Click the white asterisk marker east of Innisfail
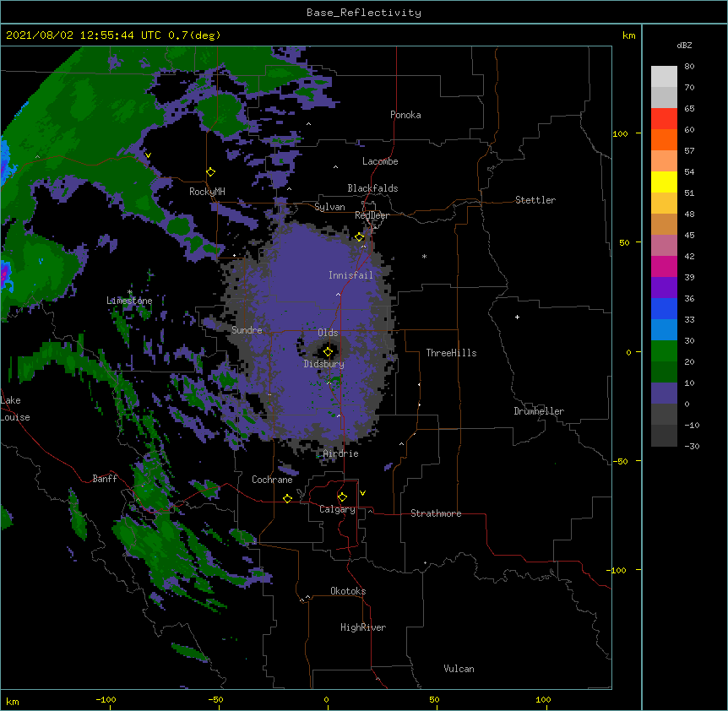728x711 pixels. point(424,256)
